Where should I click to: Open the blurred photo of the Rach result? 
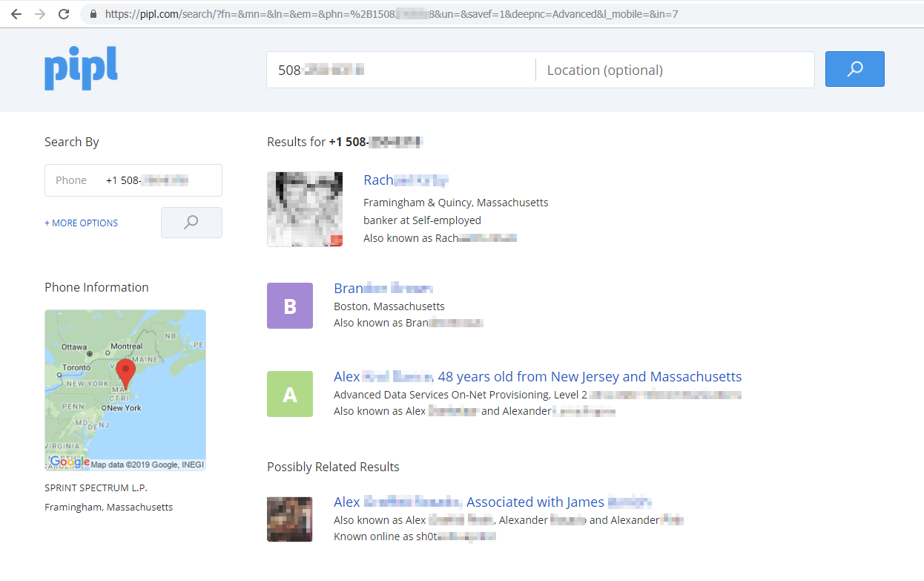tap(305, 209)
